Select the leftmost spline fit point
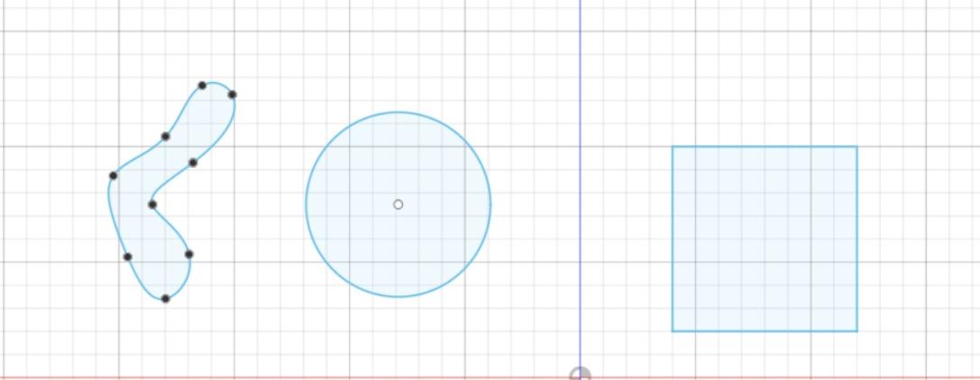This screenshot has width=980, height=380. pos(113,175)
